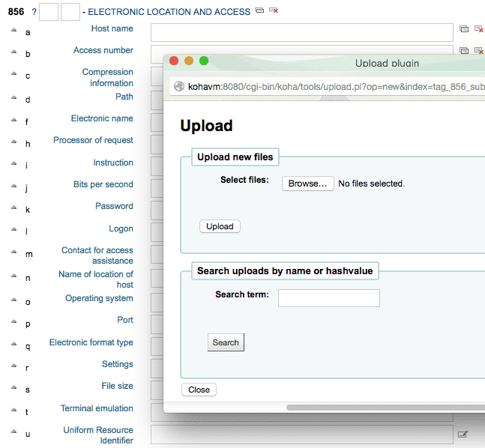
Task: Click the ELECTRONIC LOCATION AND ACCESS heading
Action: (x=169, y=12)
